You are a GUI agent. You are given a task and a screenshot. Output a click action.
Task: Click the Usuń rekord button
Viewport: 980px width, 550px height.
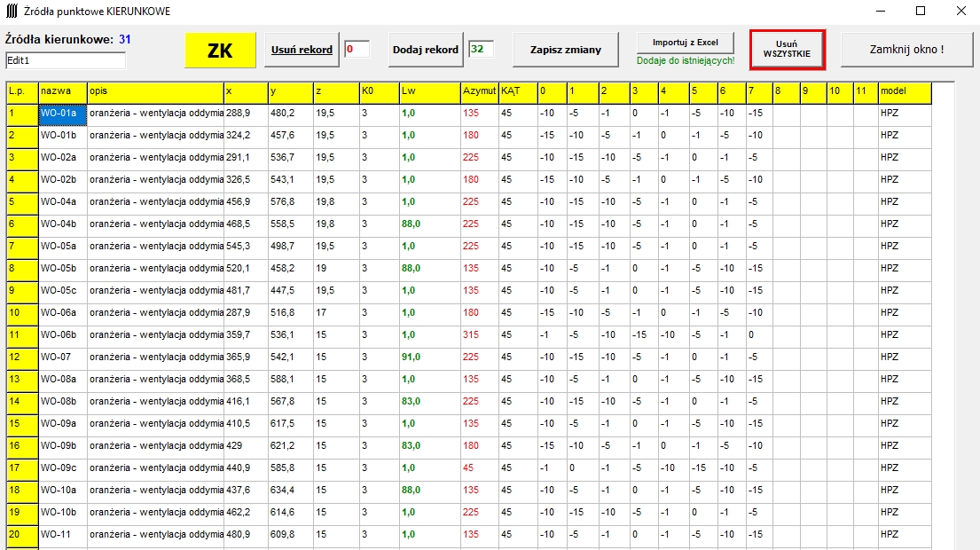tap(302, 50)
